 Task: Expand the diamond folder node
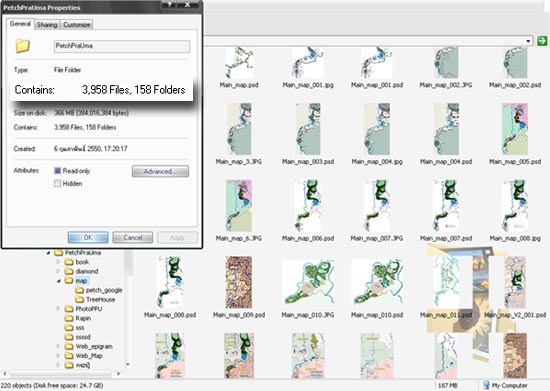[x=58, y=271]
